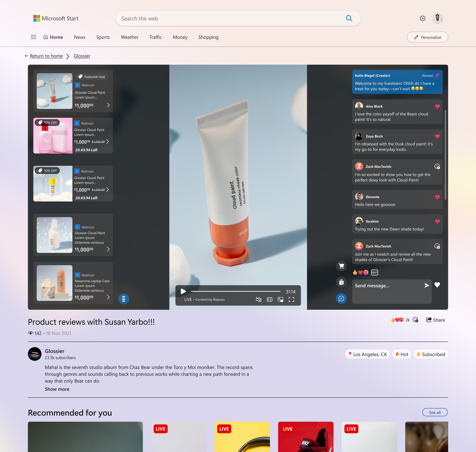Open the Shopping tab
Viewport: 476px width, 452px height.
(208, 37)
